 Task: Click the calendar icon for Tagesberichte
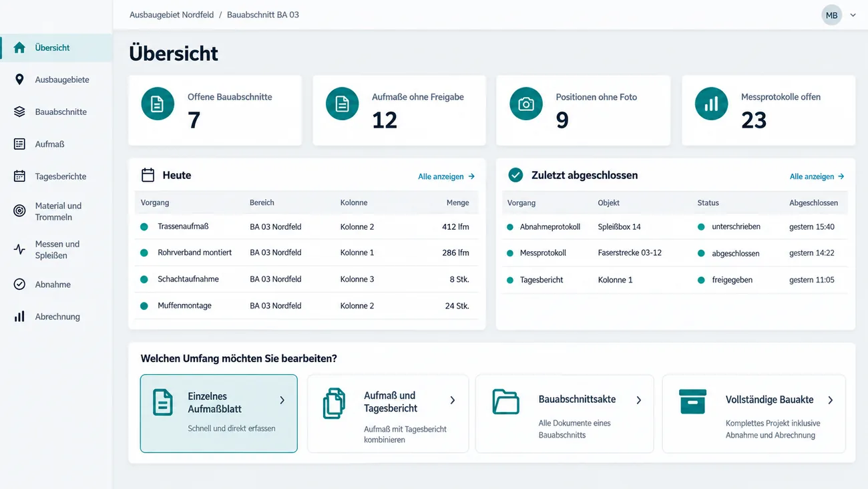point(19,176)
